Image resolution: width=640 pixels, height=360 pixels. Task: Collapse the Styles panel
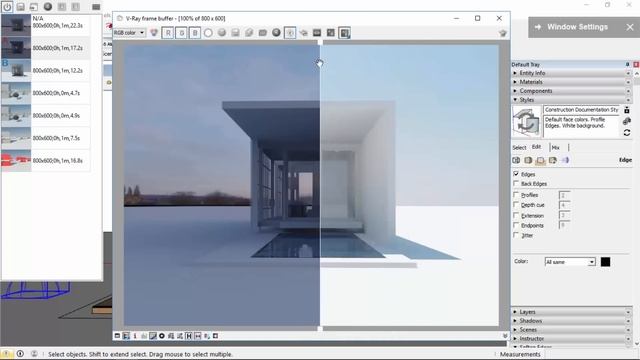pos(571,100)
